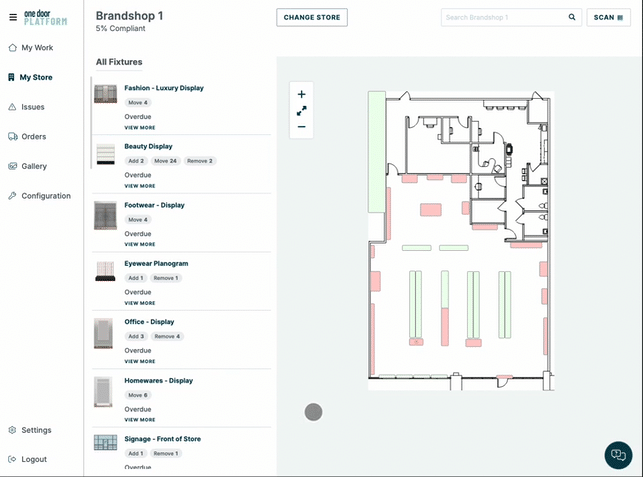
Task: Click the hamburger menu icon
Action: pos(13,17)
